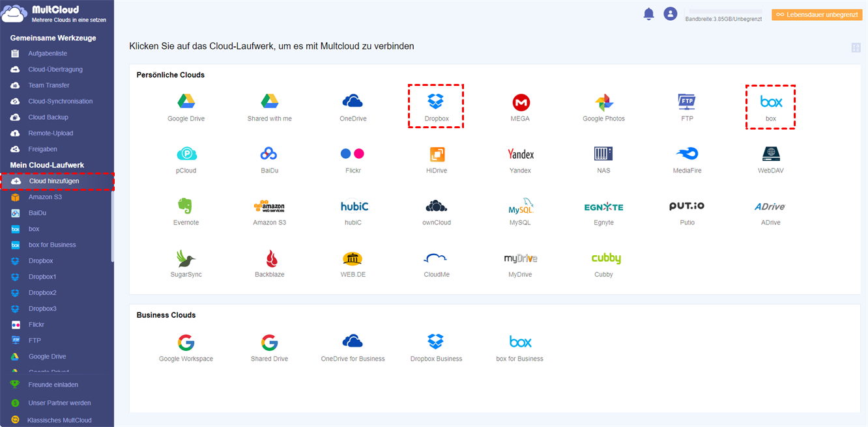Click the Lebensdauer unbegrenzt upgrade button
This screenshot has height=427, width=868.
pos(817,14)
